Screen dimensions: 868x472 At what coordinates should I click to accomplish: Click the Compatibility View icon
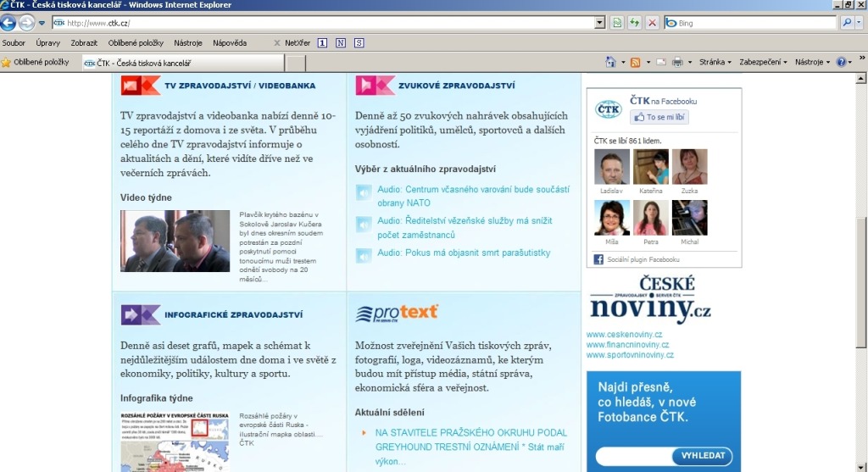point(617,23)
